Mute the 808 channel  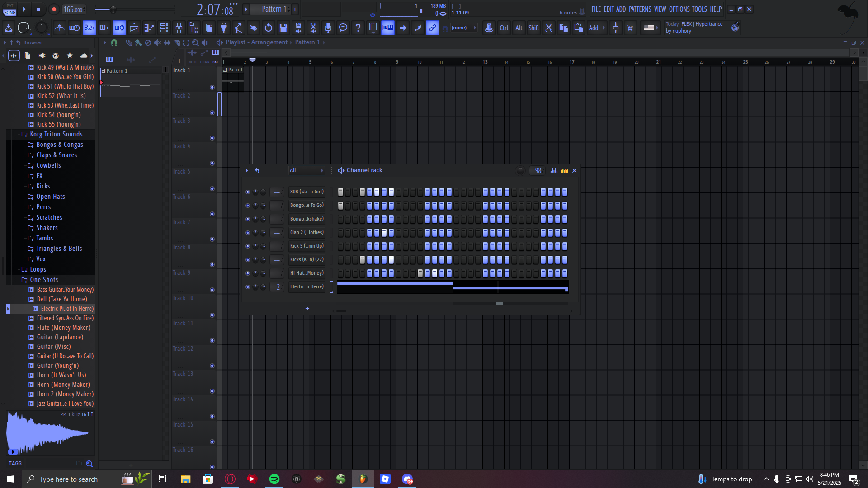[247, 192]
